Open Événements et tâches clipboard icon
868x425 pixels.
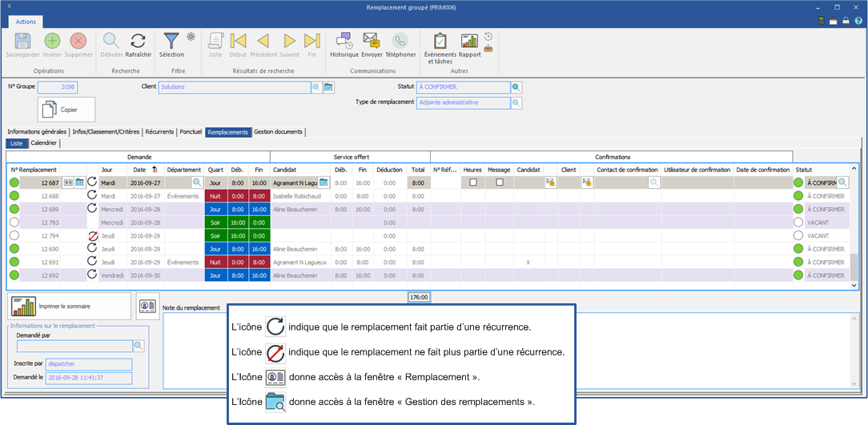coord(440,42)
